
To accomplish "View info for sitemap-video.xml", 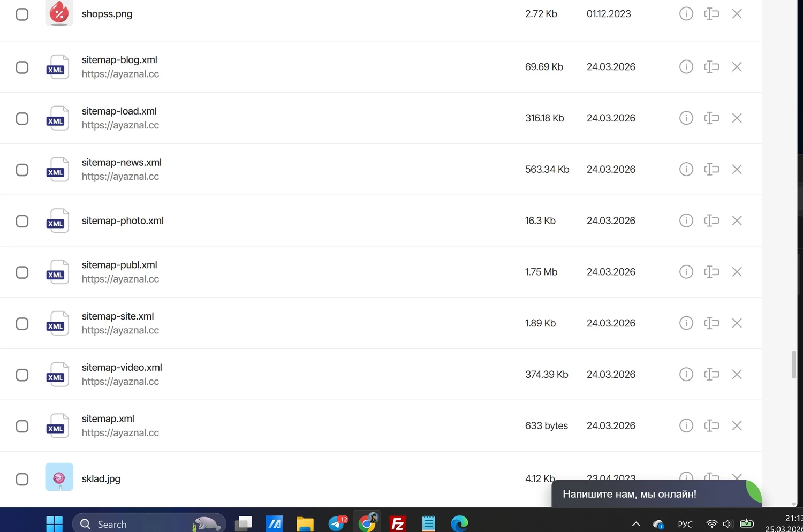I will point(686,375).
